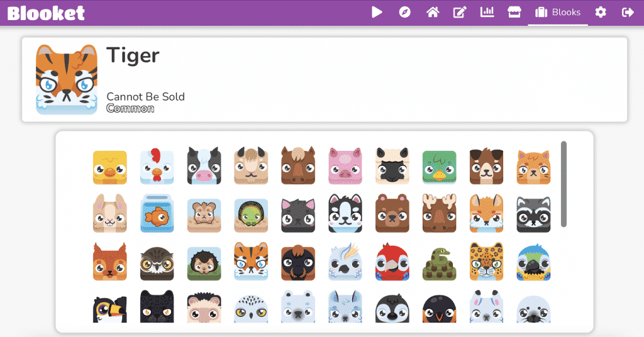Click the Play icon in navbar
Viewport: 644px width, 337px height.
coord(377,12)
